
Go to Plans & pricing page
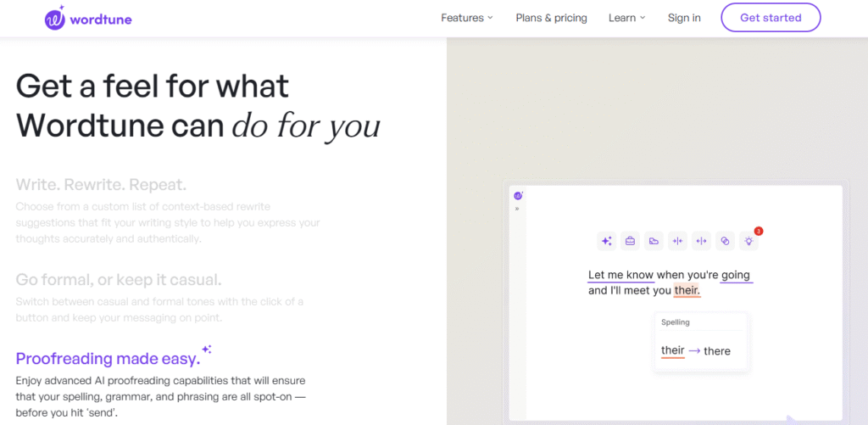(551, 18)
